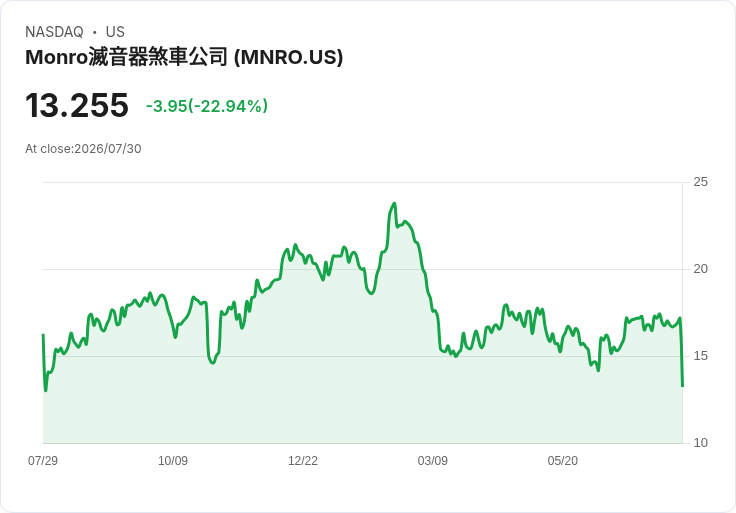Image resolution: width=736 pixels, height=513 pixels.
Task: Click the US market label
Action: click(x=115, y=32)
